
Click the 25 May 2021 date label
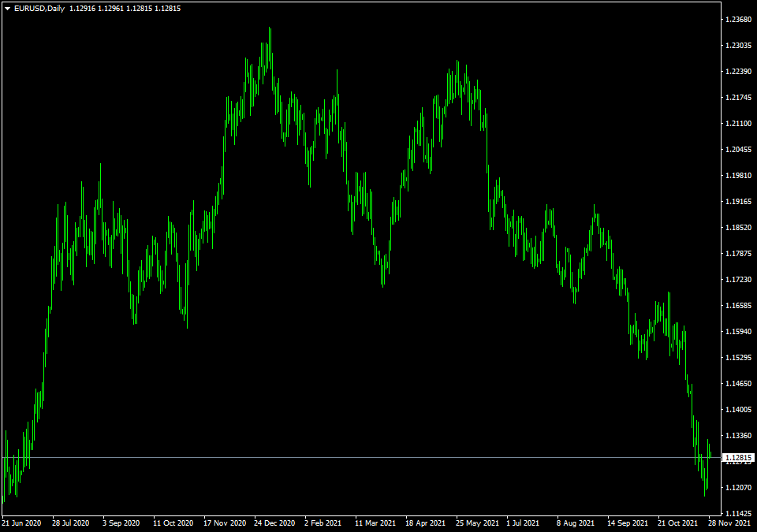pos(477,523)
